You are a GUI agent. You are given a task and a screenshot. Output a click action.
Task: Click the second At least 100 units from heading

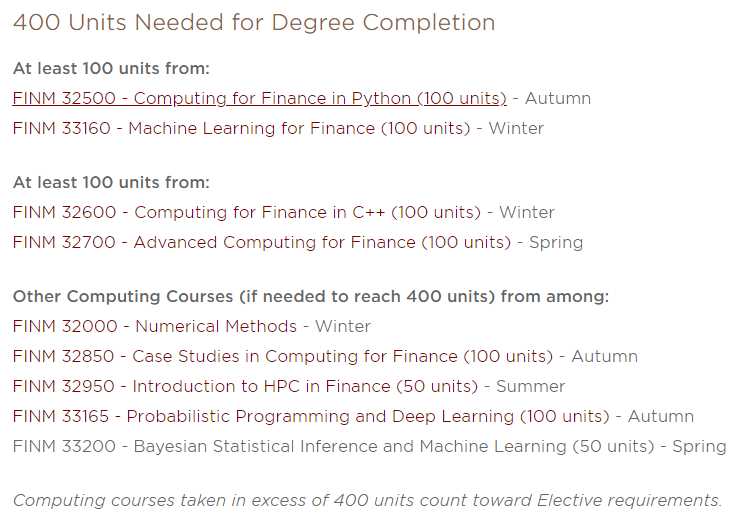[x=111, y=182]
